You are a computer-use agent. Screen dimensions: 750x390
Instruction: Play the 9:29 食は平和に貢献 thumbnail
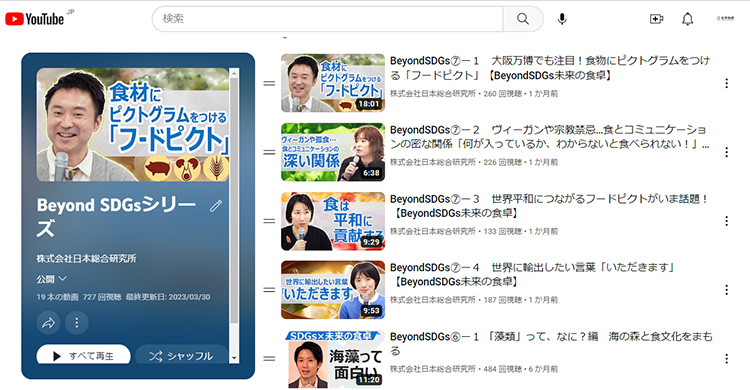[x=333, y=221]
